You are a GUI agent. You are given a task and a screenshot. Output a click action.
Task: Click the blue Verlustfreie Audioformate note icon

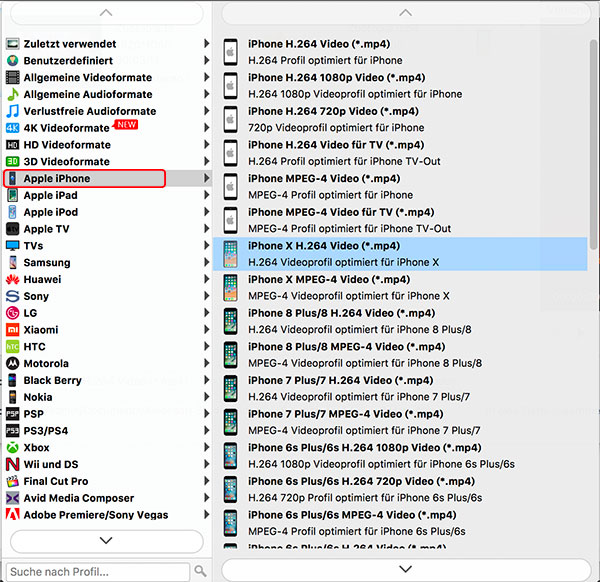13,111
